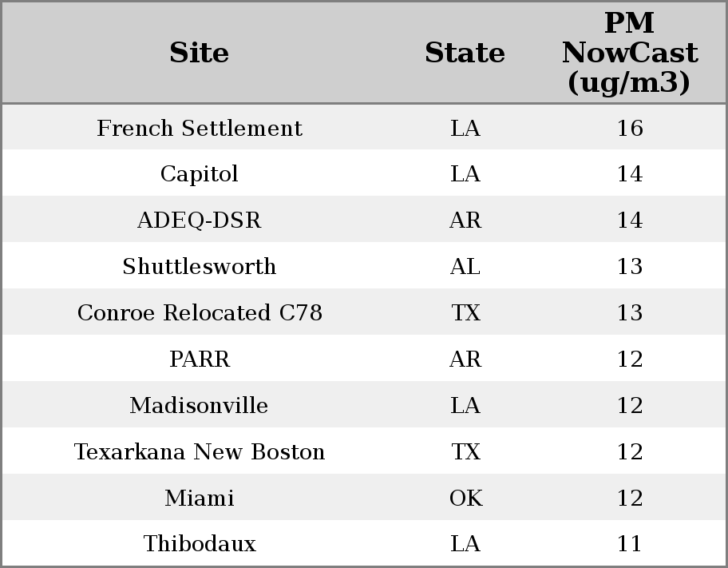Viewport: 728px width, 568px height.
Task: Click the Shuttlesworth site entry
Action: pos(200,266)
